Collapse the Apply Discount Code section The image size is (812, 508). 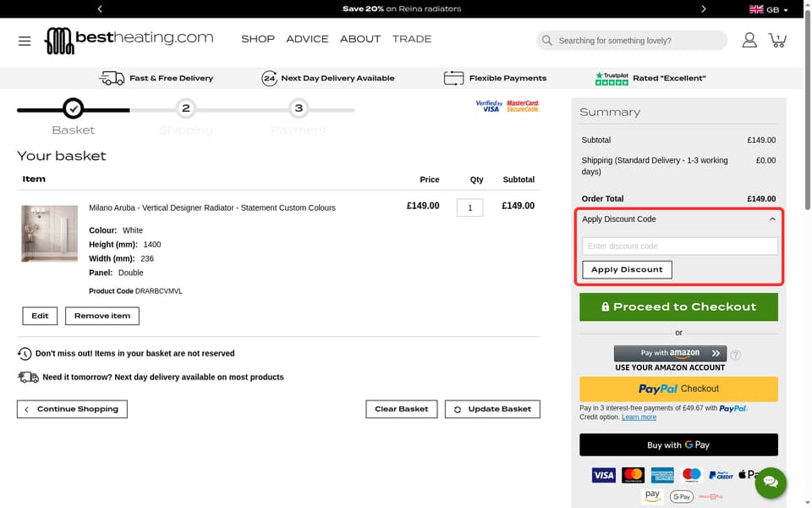pos(772,219)
